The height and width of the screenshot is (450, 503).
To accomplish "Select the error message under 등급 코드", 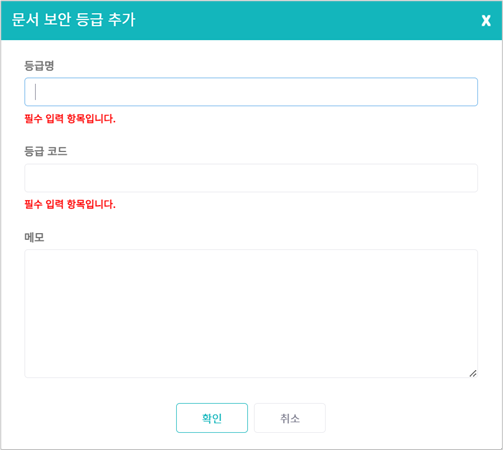I will 70,204.
